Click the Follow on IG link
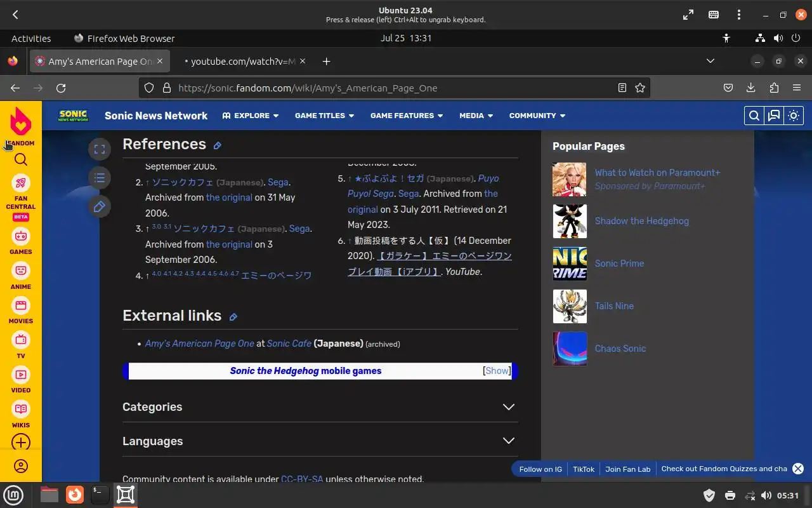The width and height of the screenshot is (812, 508). (540, 469)
